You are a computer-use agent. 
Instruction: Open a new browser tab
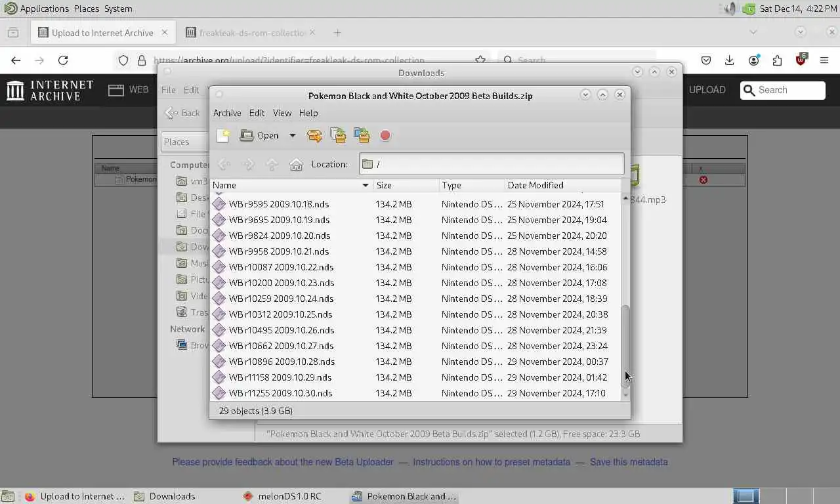337,32
